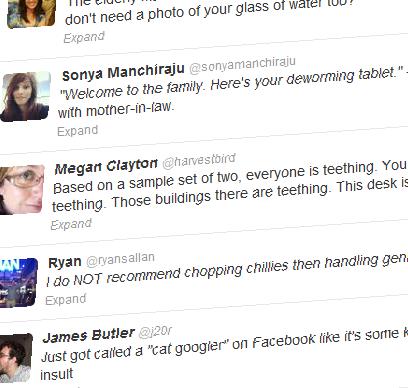Expand Sonya Manchiraju's deworming tablet tweet
Viewport: 408px width, 388px height.
click(77, 131)
